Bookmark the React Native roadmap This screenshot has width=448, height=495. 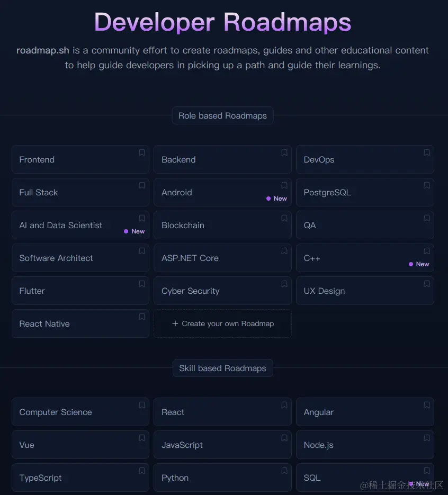point(142,317)
